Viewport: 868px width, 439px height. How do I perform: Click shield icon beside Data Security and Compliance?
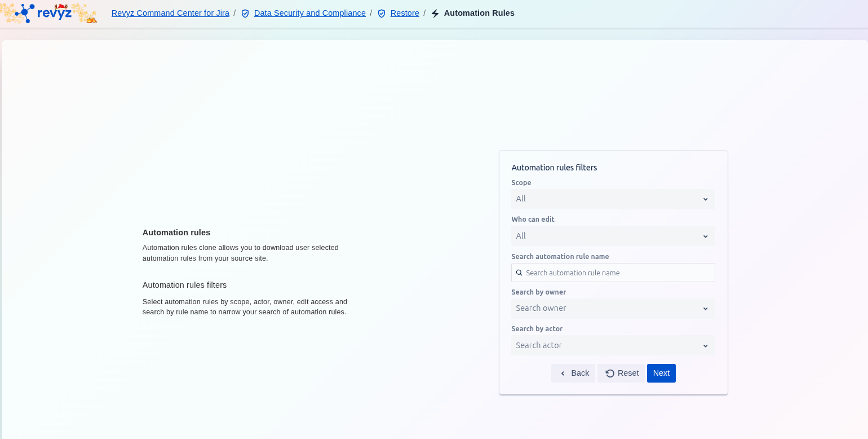click(245, 14)
